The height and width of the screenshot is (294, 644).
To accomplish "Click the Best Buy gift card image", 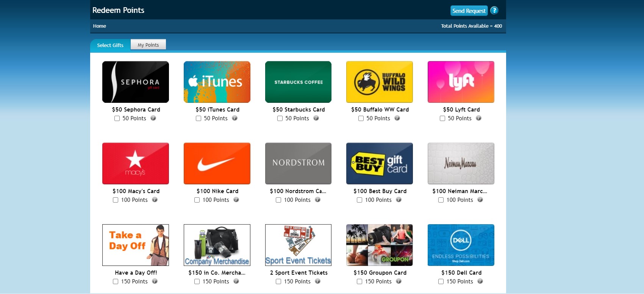I will (x=380, y=164).
